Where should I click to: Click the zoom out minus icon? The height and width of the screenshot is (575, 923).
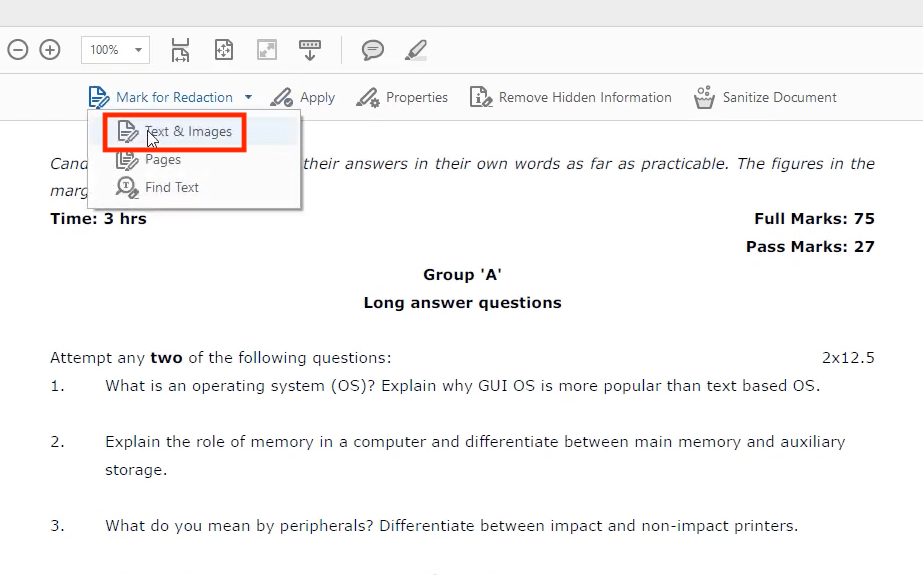(17, 49)
